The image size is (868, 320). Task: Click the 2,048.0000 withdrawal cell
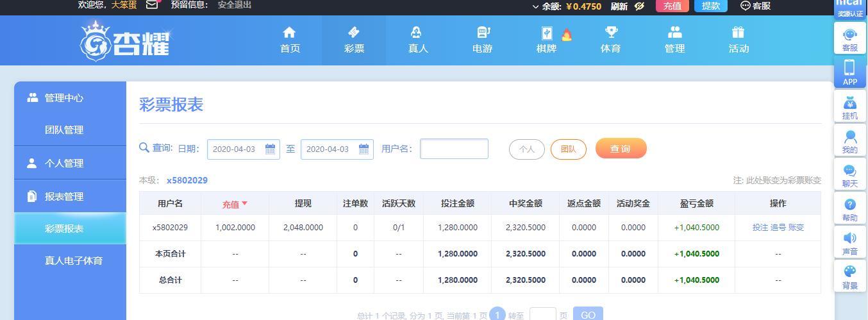[x=303, y=227]
